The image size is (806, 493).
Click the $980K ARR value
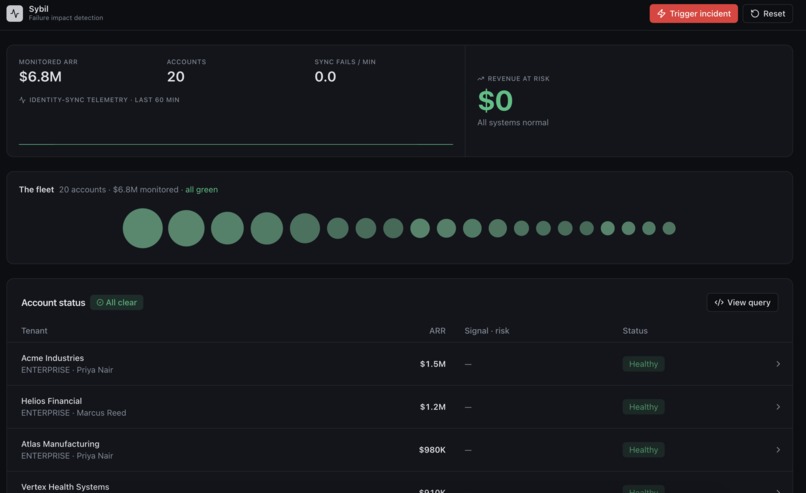(432, 450)
